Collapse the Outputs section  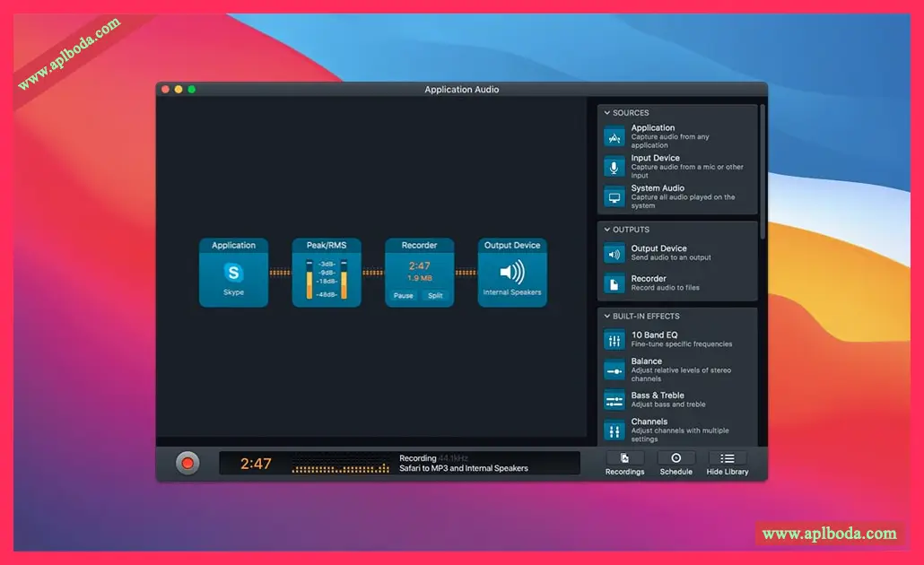[x=607, y=230]
